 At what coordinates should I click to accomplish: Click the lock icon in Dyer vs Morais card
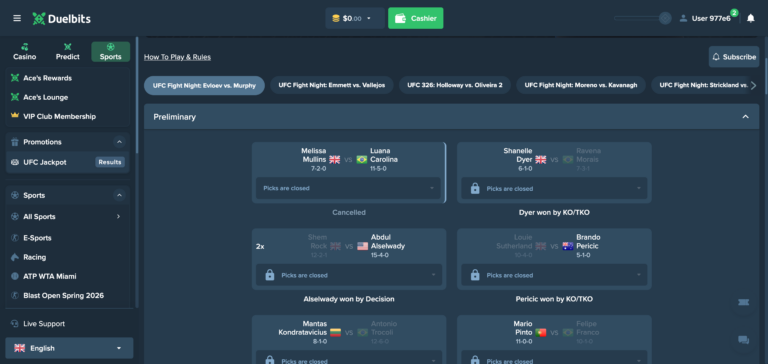click(x=475, y=189)
